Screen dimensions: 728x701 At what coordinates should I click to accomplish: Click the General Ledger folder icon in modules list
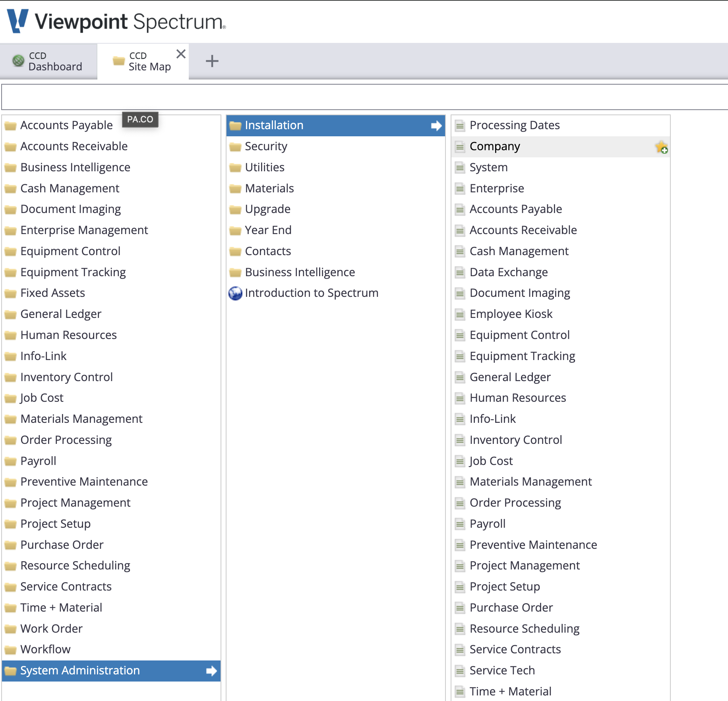tap(10, 315)
